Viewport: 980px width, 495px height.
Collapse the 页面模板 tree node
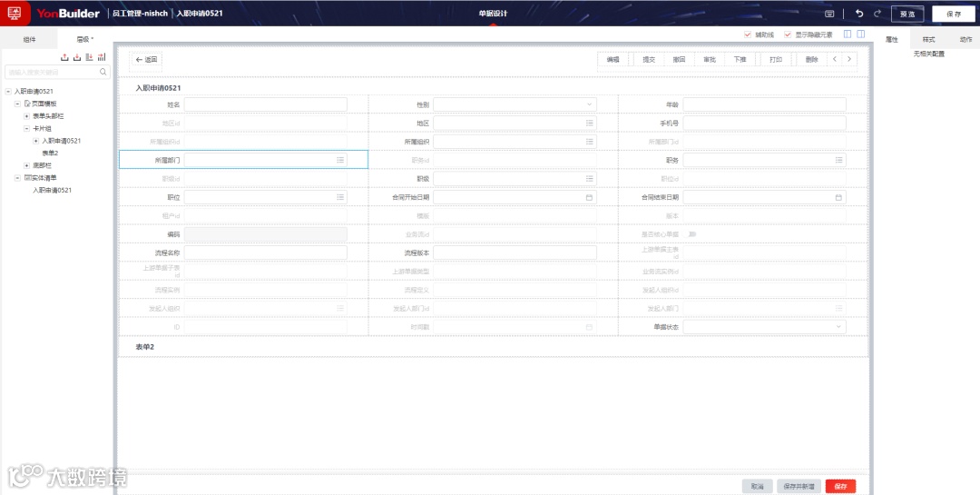[17, 104]
